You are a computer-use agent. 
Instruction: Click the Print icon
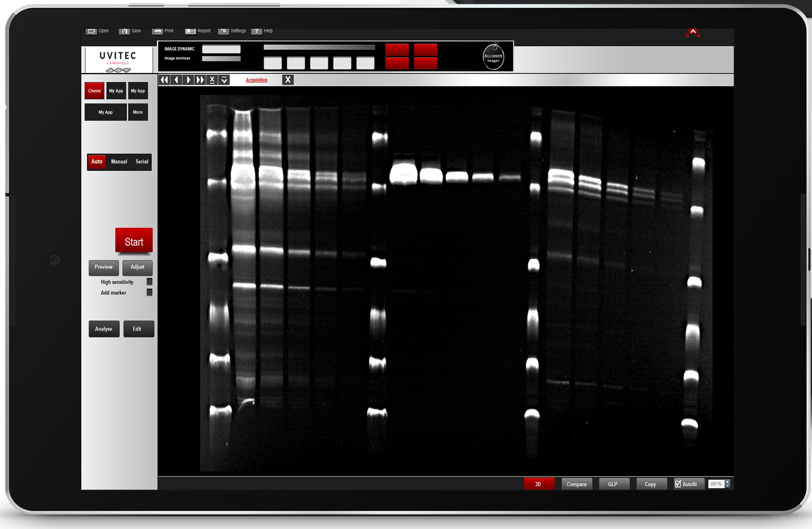(x=157, y=31)
